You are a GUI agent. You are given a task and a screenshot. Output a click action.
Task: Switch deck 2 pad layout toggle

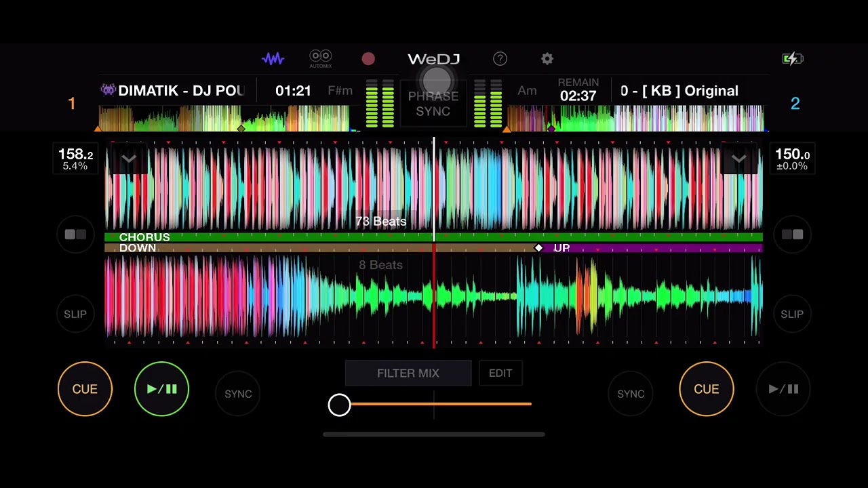click(x=792, y=235)
